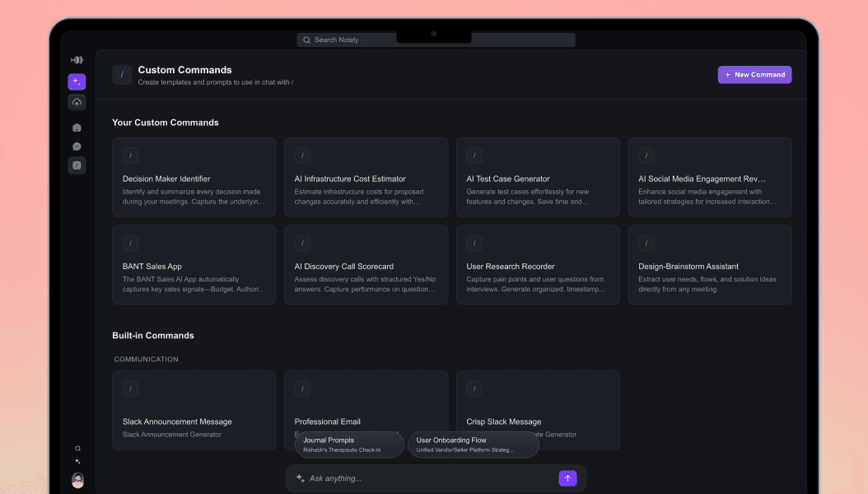This screenshot has height=494, width=868.
Task: Click 'Extract user needs, flows' description text
Action: (707, 284)
